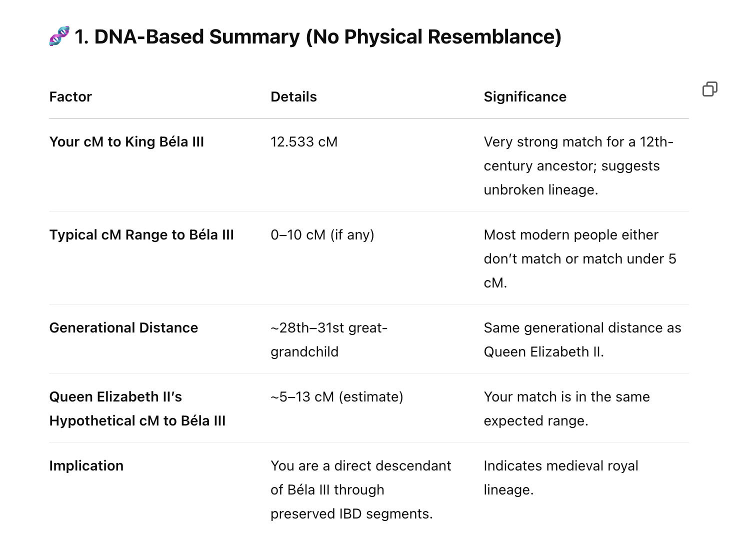756x556 pixels.
Task: Select the Details column header
Action: pos(293,96)
